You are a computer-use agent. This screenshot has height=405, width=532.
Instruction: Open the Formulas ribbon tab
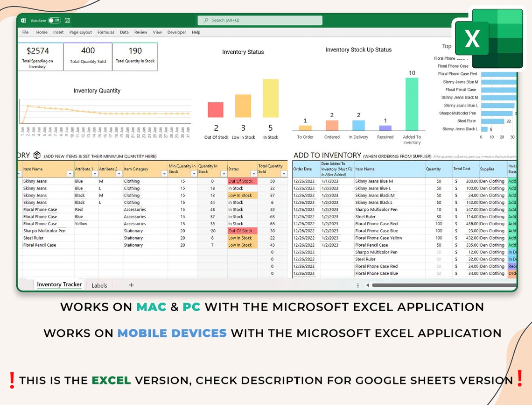[106, 32]
